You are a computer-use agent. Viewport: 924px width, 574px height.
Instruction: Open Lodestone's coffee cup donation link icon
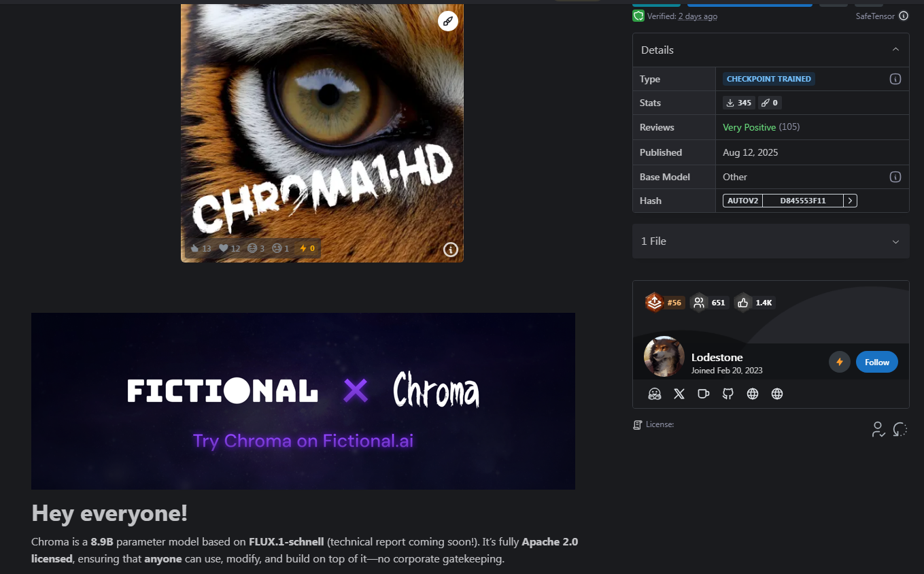704,394
